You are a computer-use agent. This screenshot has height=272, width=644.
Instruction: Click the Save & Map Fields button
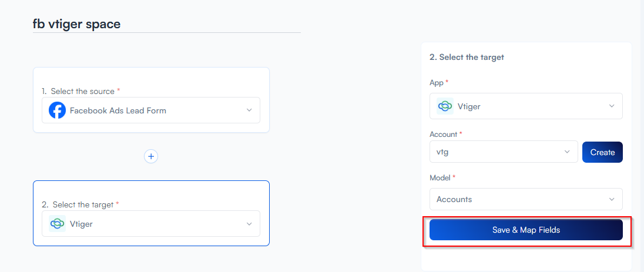coord(525,230)
